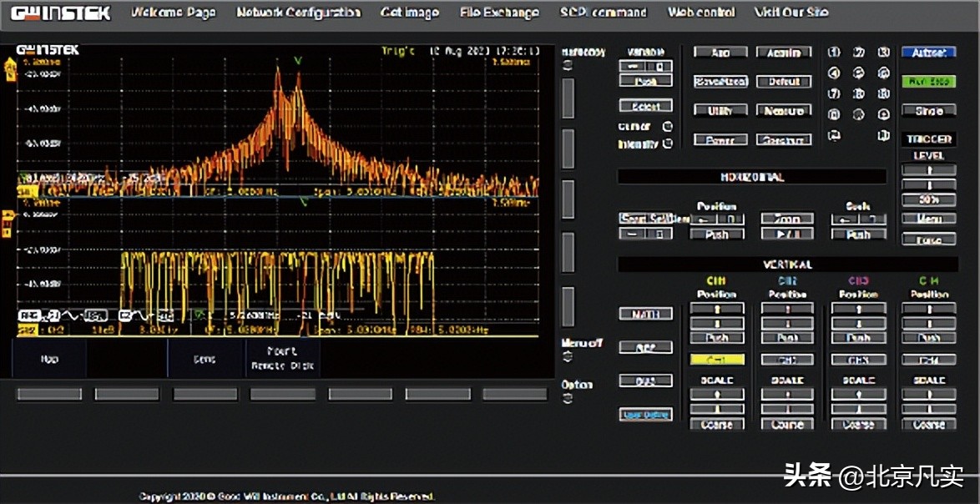The image size is (980, 504).
Task: Click the Hardcopy icon
Action: coord(568,66)
